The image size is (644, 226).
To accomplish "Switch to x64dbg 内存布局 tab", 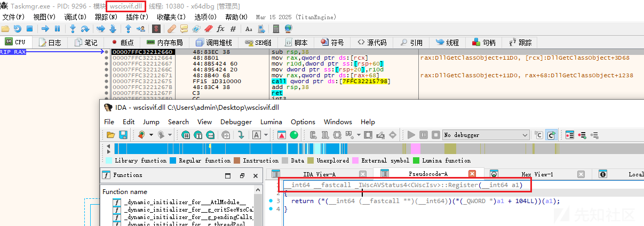I will click(164, 43).
